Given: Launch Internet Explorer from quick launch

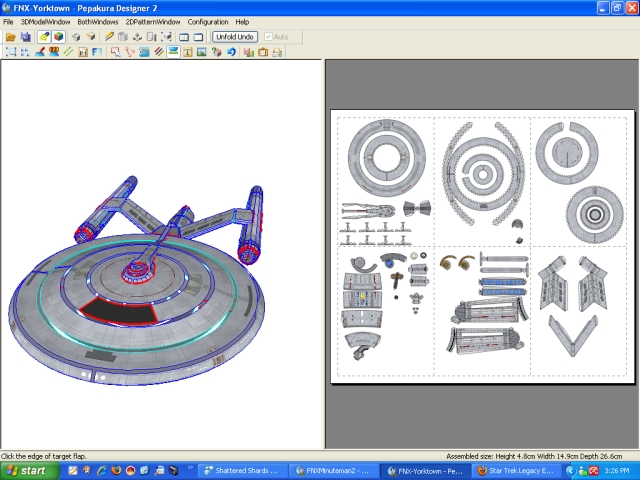Looking at the screenshot, I should point(102,471).
